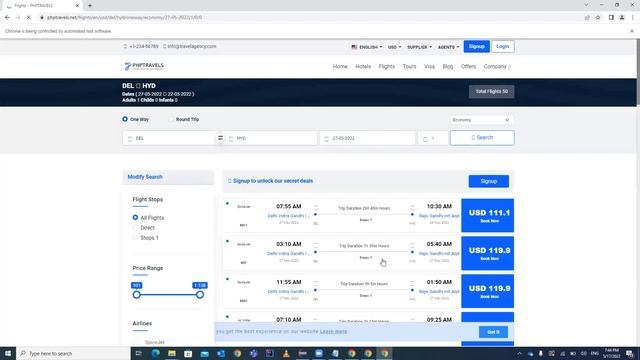Tick the SpiceJet airline checkbox
The width and height of the screenshot is (640, 360).
tap(136, 342)
